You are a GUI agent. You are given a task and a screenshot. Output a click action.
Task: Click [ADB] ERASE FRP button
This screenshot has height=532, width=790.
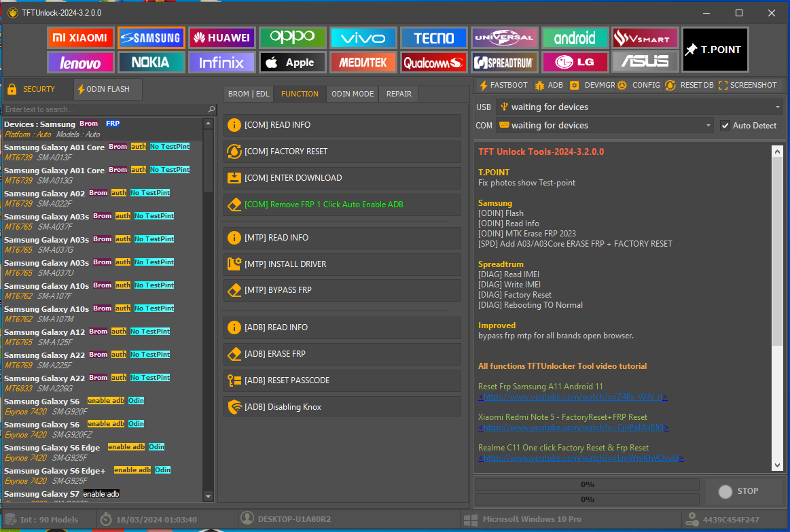point(342,354)
